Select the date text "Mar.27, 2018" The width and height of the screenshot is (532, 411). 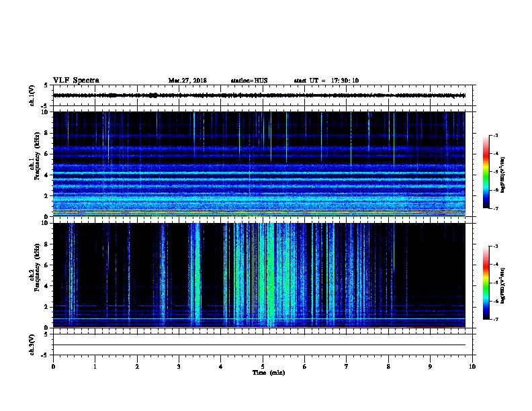point(187,81)
